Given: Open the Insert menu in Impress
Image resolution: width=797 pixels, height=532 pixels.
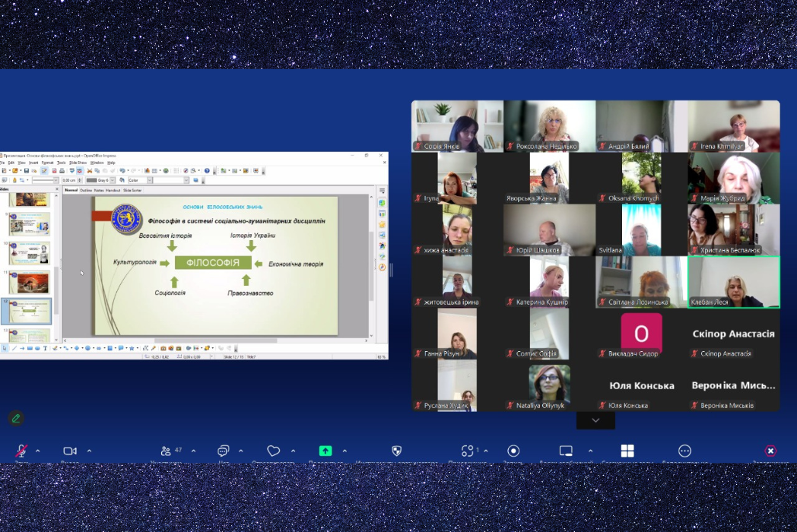Looking at the screenshot, I should tap(33, 163).
